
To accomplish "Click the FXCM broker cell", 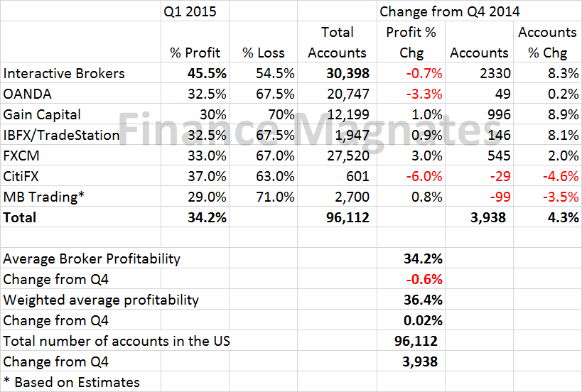I will tap(22, 156).
